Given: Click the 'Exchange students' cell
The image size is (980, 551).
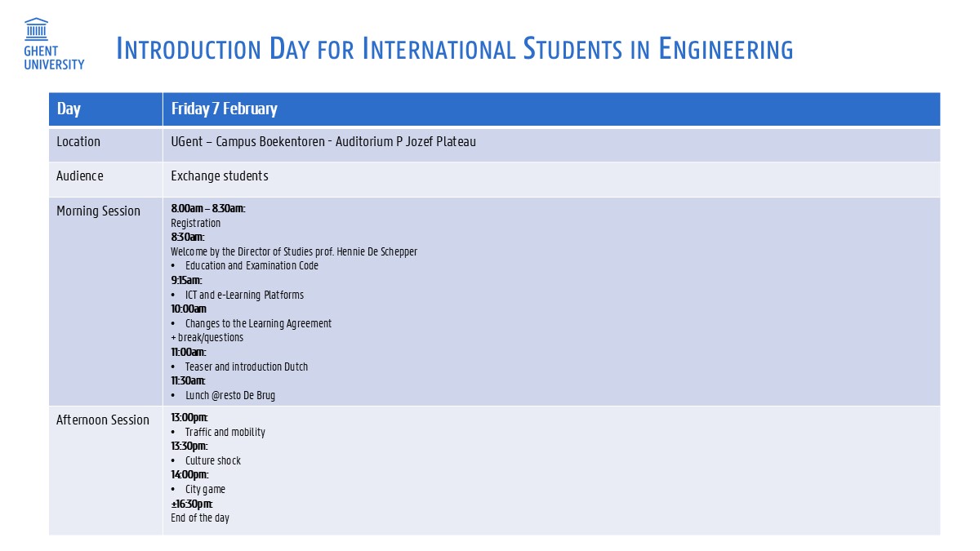Looking at the screenshot, I should click(219, 176).
